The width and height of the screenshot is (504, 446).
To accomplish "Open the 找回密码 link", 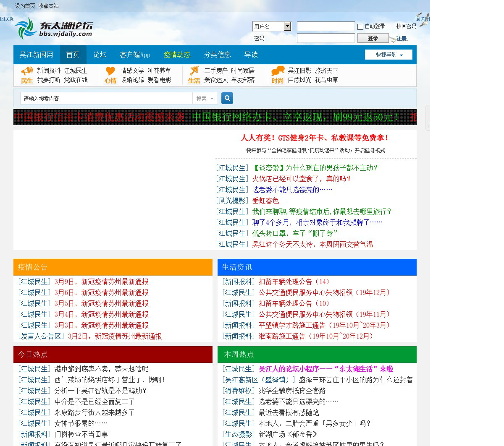I will (x=406, y=26).
